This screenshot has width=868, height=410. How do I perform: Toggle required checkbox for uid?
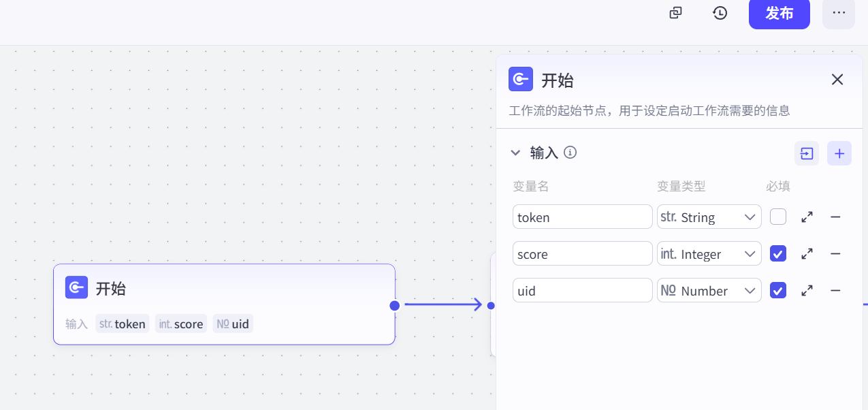pos(778,291)
